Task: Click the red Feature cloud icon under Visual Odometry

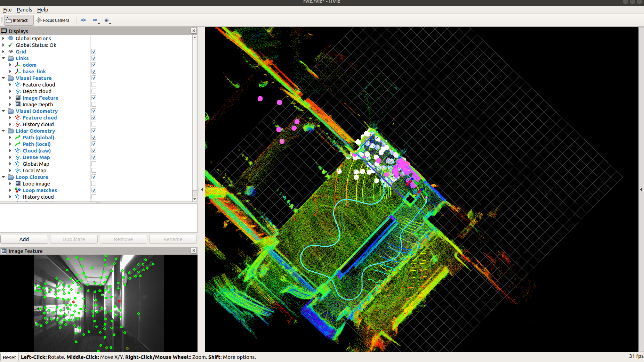Action: tap(18, 117)
